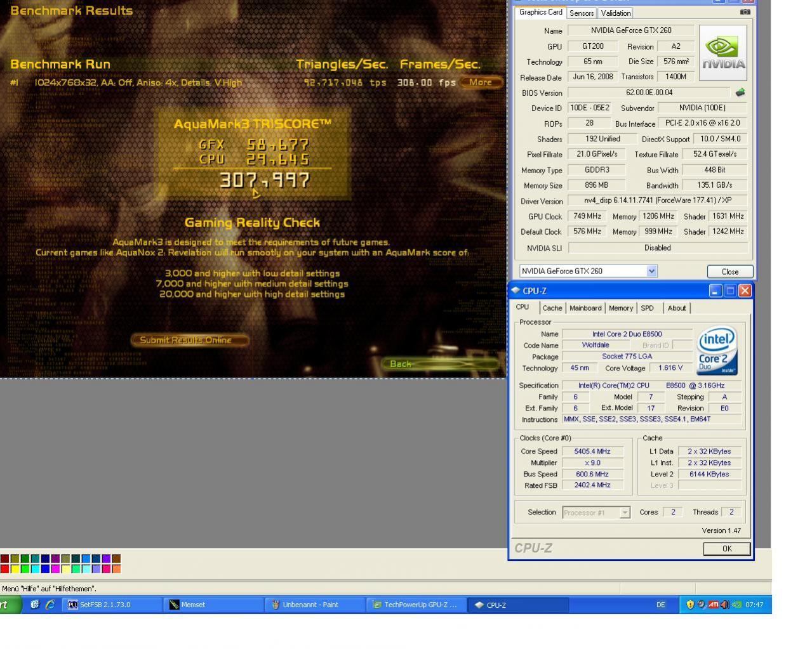Switch to Unbenannt - Paint taskbar item

click(x=315, y=605)
